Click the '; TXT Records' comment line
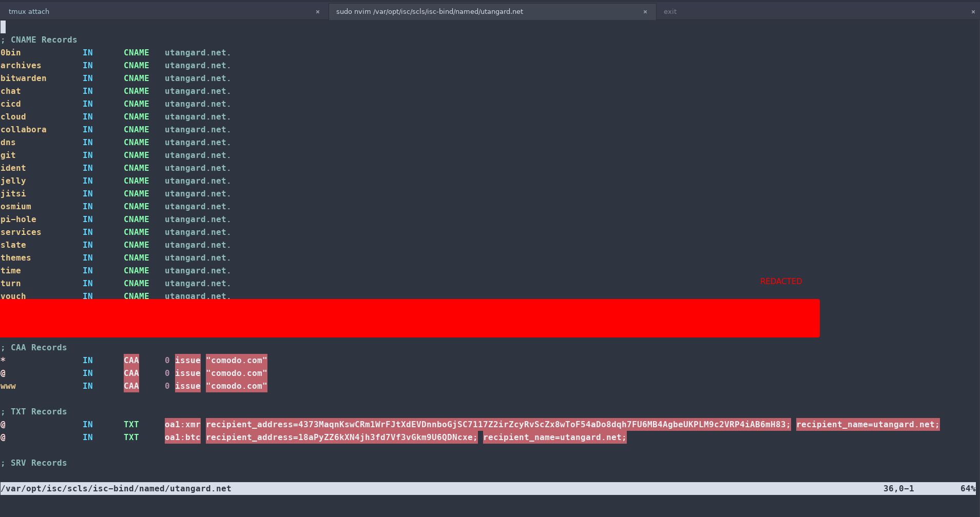Screen dimensions: 980x517 tap(34, 412)
